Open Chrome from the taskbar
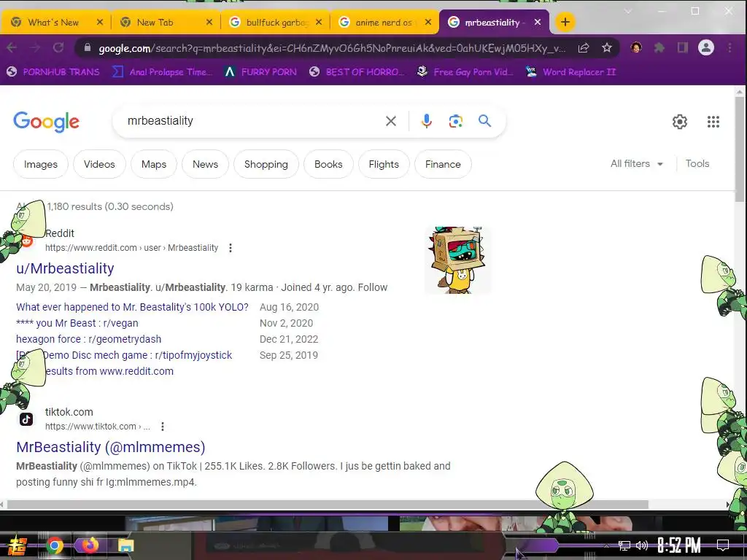Viewport: 747px width, 560px height. pyautogui.click(x=54, y=545)
